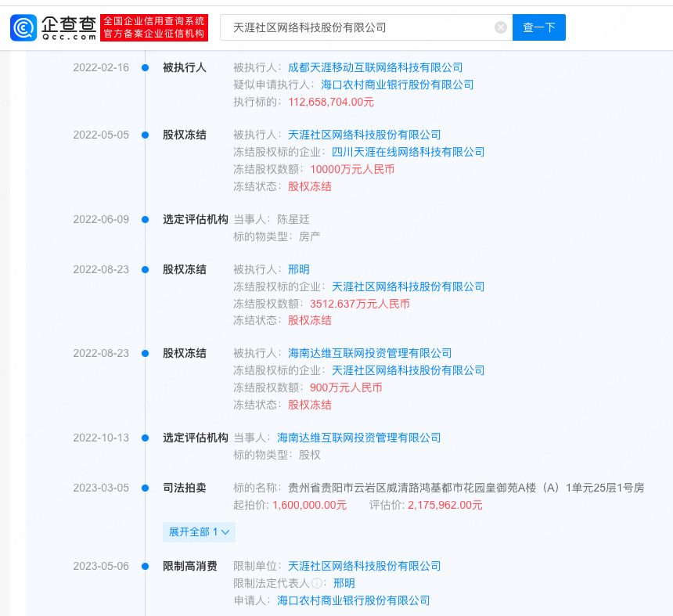Open 海南达维 link in 2022-10-13 entry
673x616 pixels.
[x=359, y=438]
